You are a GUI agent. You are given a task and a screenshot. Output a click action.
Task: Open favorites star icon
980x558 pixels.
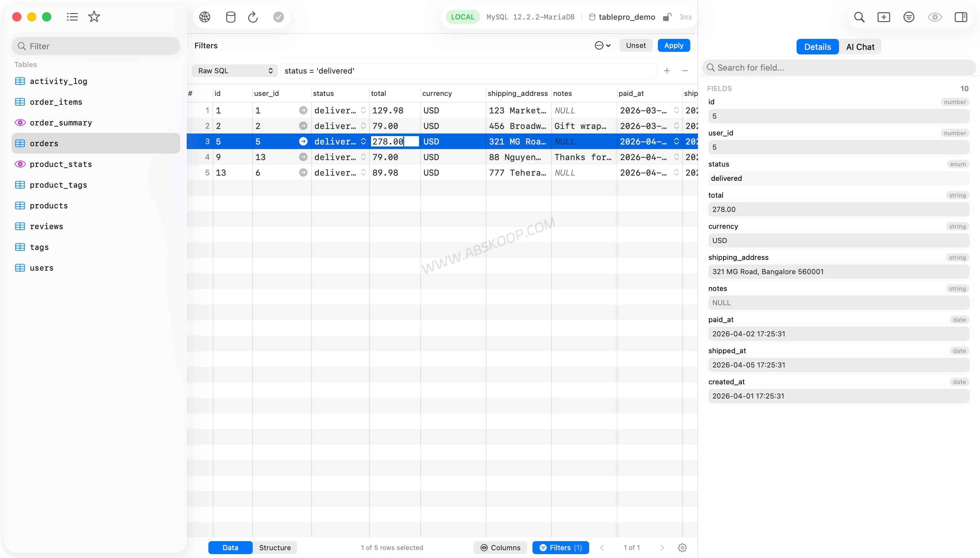(94, 17)
